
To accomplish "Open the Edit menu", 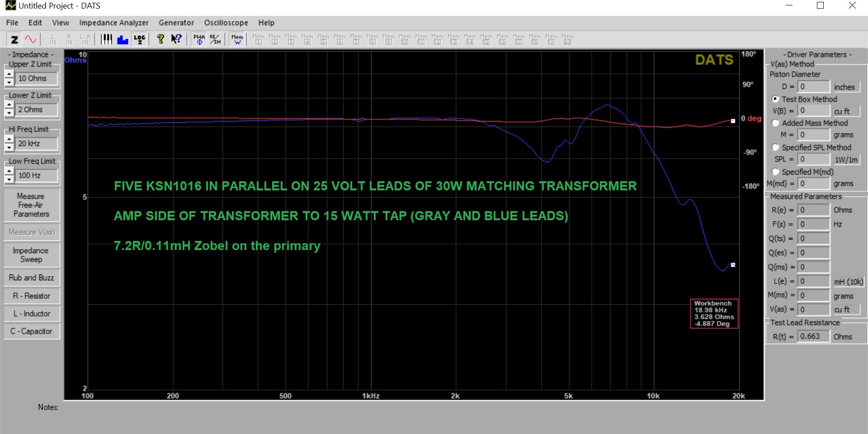I will pyautogui.click(x=35, y=23).
